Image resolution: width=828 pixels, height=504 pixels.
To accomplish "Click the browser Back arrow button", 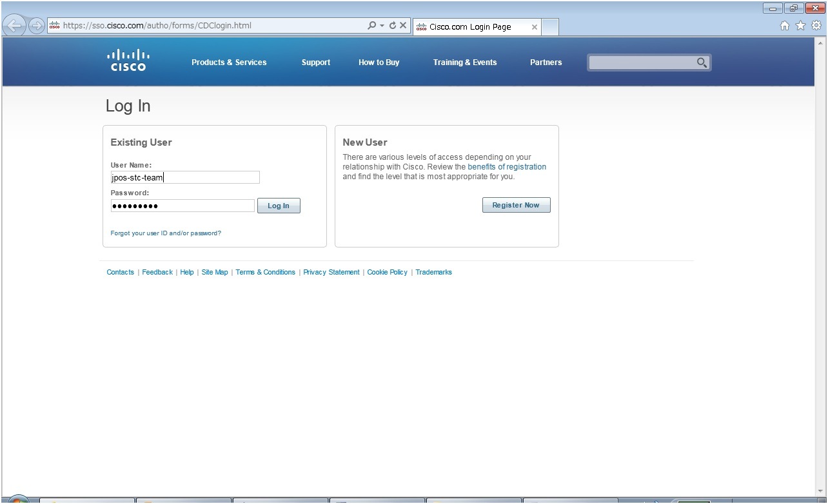I will [x=14, y=26].
